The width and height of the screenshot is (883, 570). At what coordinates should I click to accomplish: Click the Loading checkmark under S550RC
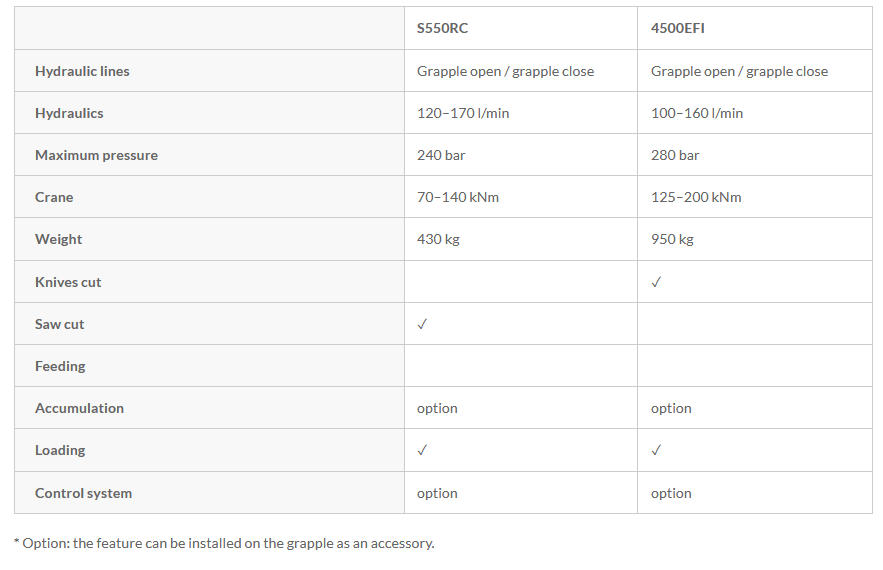click(422, 450)
